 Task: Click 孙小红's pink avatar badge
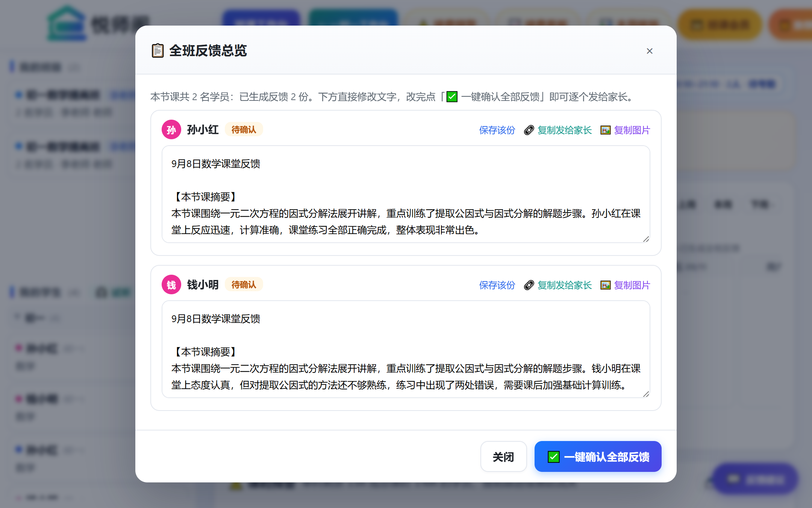pos(171,130)
